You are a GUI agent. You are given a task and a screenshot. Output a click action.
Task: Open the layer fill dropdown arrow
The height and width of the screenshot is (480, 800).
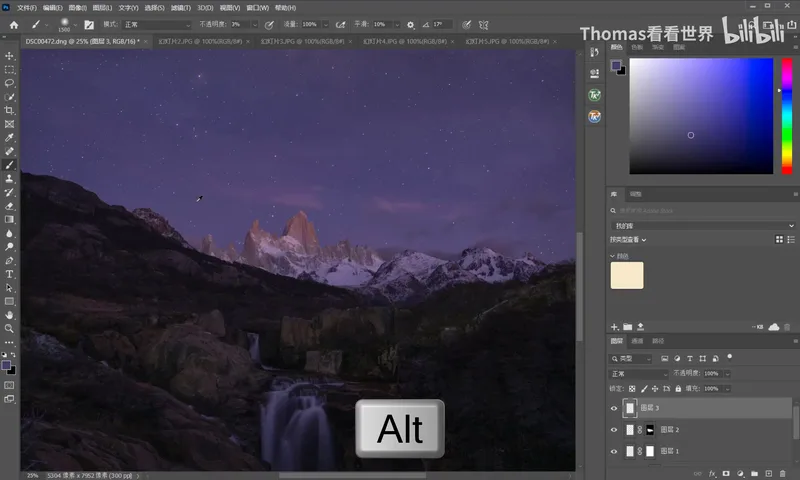tap(727, 389)
